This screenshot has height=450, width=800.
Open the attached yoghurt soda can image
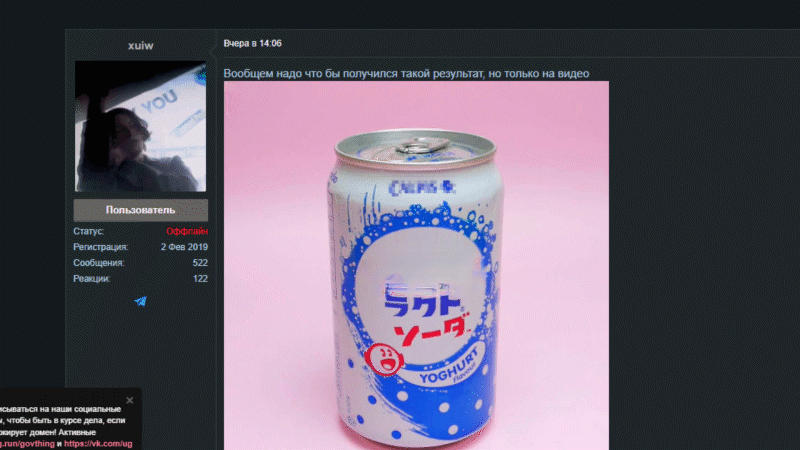pyautogui.click(x=416, y=265)
